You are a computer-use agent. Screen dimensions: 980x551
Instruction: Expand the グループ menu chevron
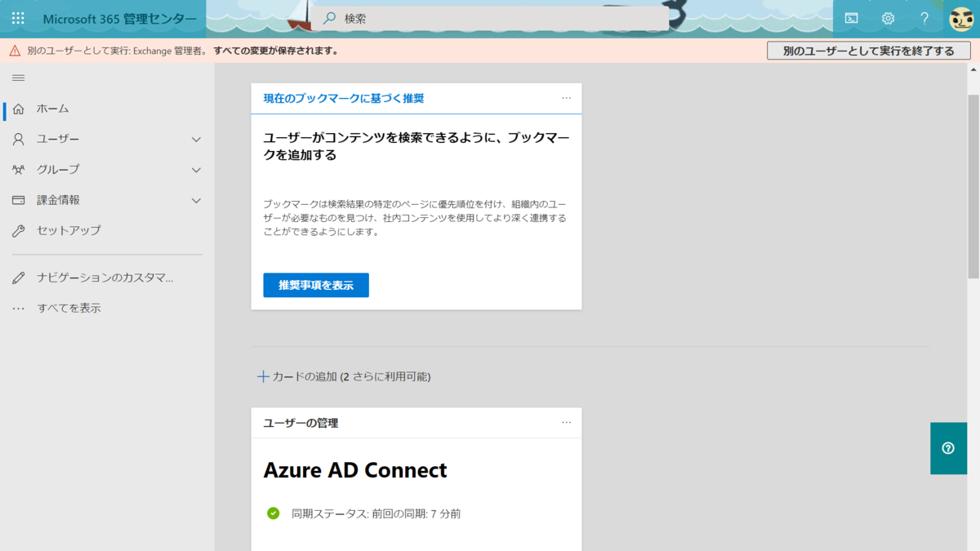tap(196, 170)
